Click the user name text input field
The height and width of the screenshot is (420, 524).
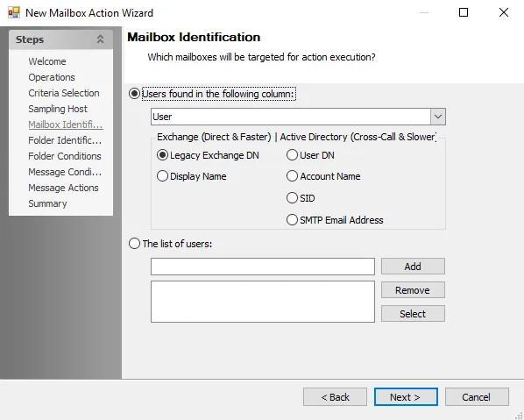tap(263, 267)
